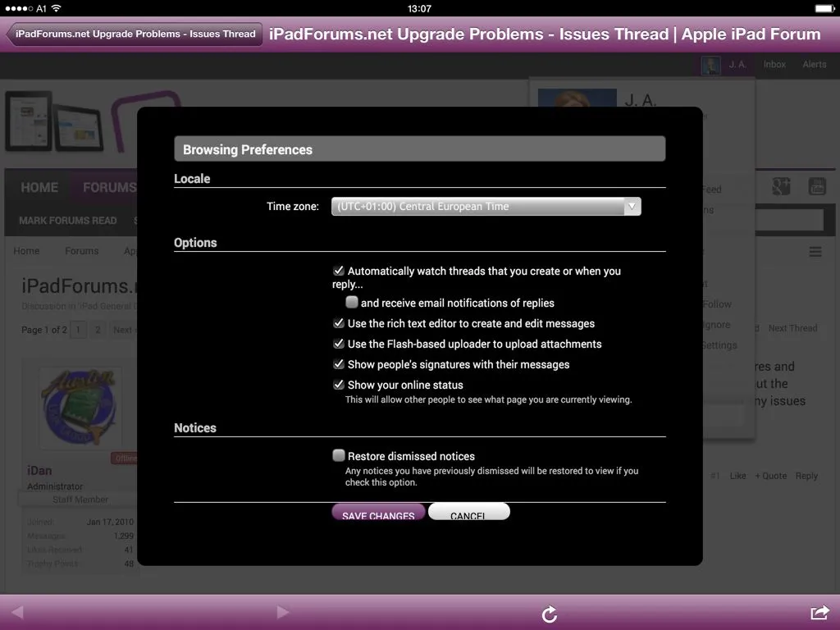Tap the reload page icon

550,614
